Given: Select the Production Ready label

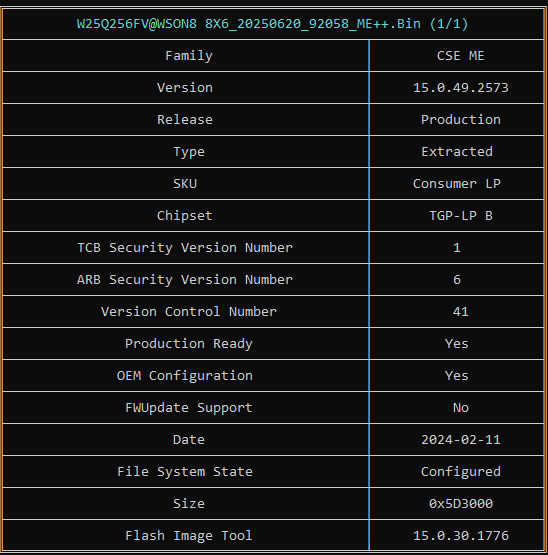Looking at the screenshot, I should [189, 344].
